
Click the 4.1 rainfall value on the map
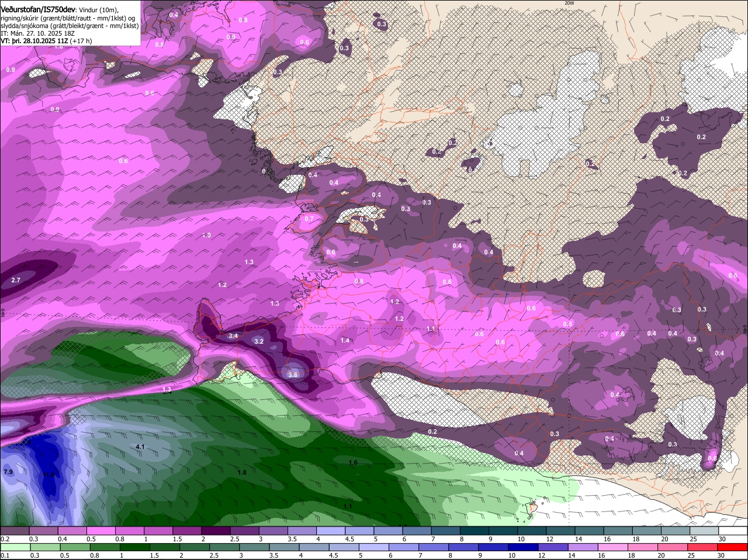coord(140,447)
